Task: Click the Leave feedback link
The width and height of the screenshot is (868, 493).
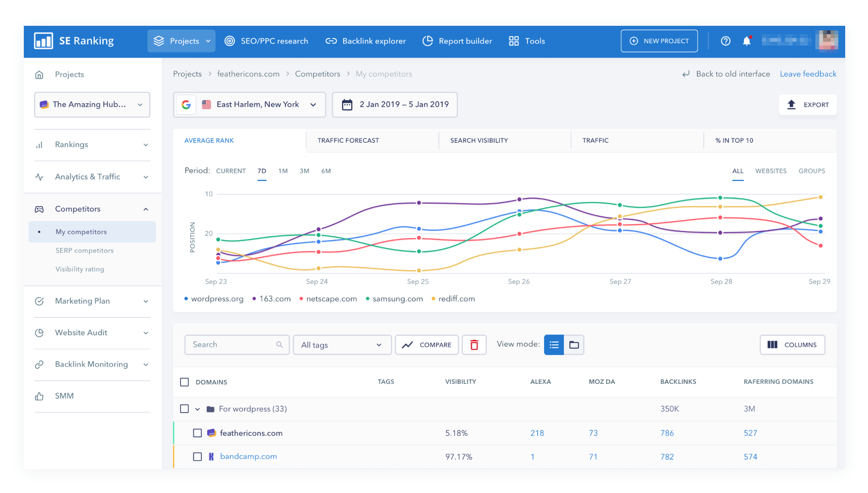Action: click(807, 73)
